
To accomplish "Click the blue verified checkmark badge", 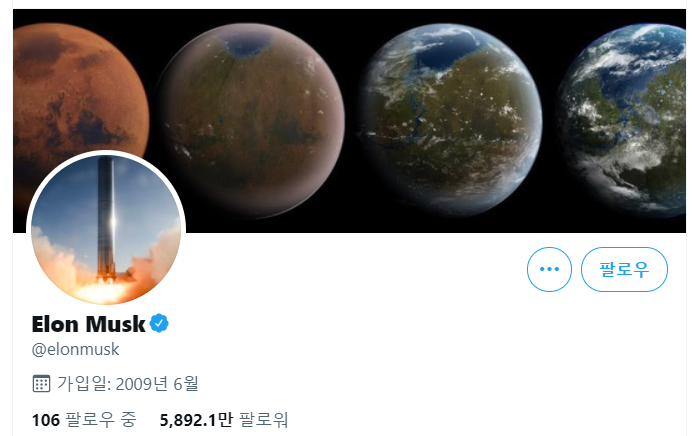I will point(159,323).
